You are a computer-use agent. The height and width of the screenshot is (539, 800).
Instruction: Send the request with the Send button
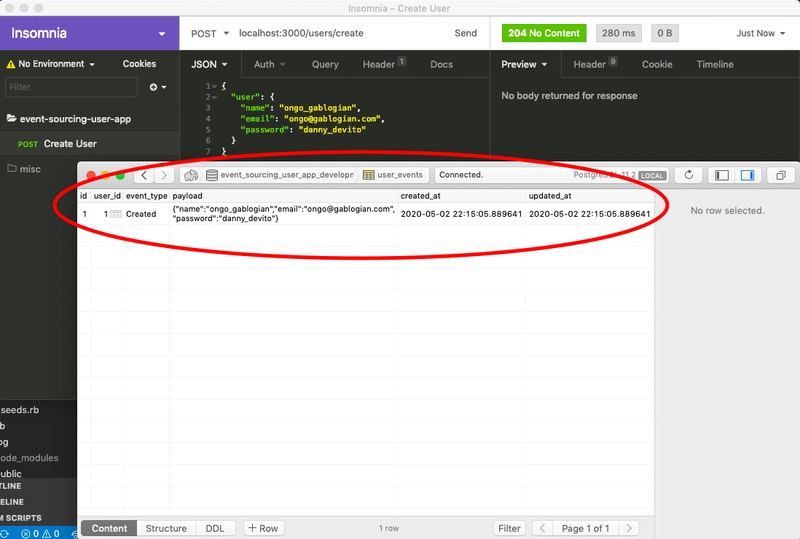465,33
